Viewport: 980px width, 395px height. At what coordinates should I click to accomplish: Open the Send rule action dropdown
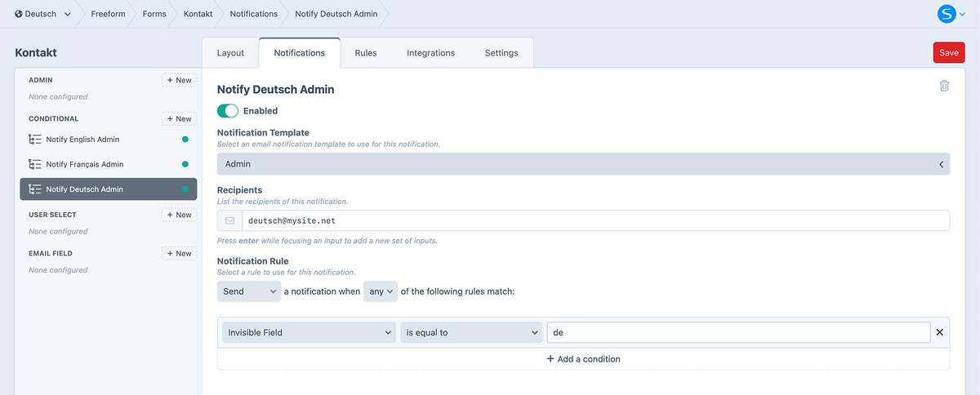coord(249,291)
